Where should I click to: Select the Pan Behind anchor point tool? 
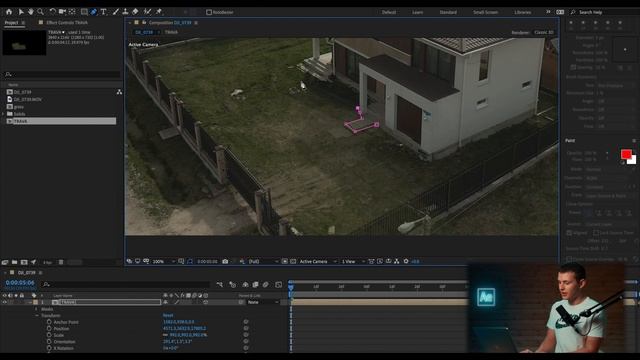(x=72, y=12)
